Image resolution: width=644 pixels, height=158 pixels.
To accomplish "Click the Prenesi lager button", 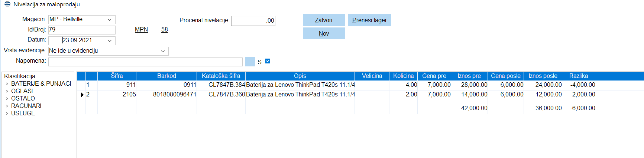I will coord(369,20).
